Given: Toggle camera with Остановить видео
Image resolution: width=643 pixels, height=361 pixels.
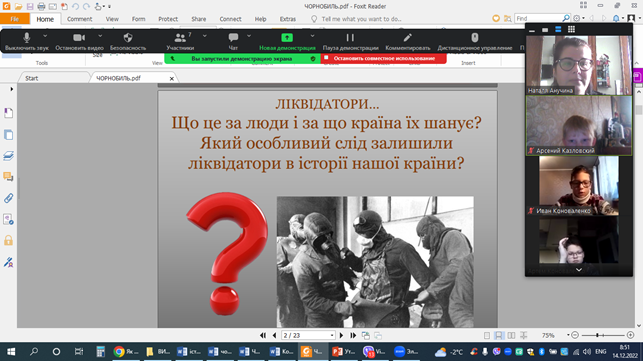Looking at the screenshot, I should click(x=79, y=41).
